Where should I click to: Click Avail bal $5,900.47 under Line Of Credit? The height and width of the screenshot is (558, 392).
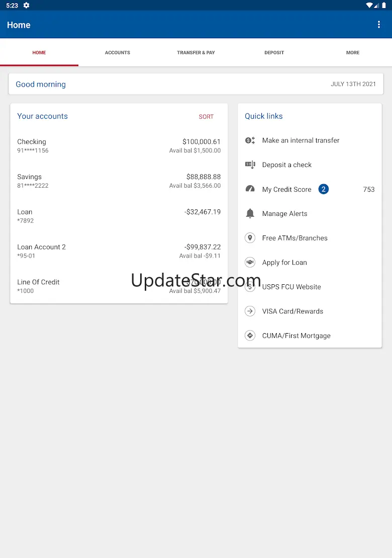pyautogui.click(x=195, y=291)
